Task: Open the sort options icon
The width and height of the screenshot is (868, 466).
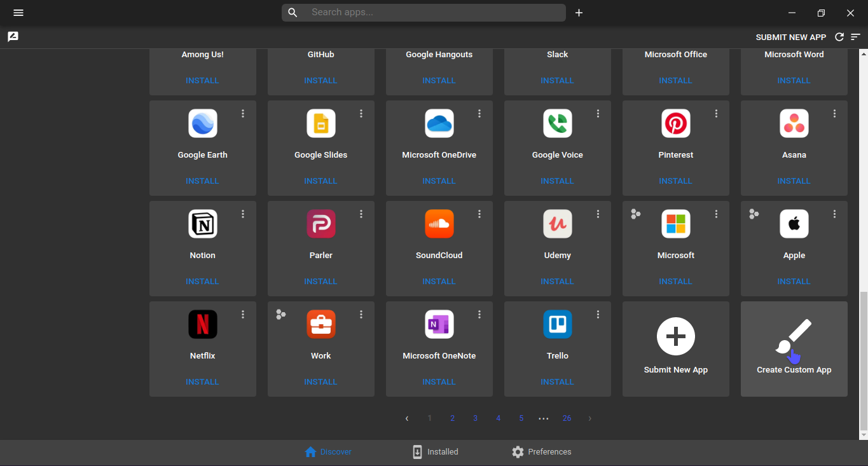Action: pyautogui.click(x=856, y=37)
